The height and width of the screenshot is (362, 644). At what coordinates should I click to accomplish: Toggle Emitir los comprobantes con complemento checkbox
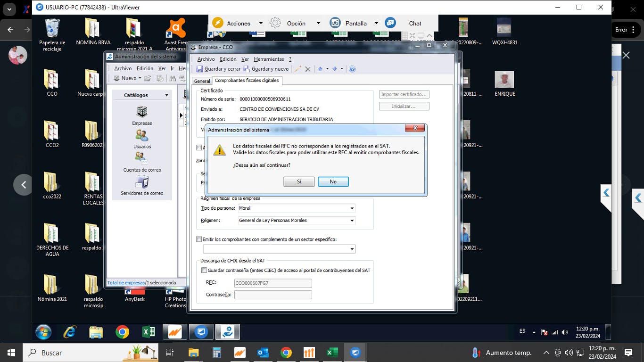click(x=199, y=239)
